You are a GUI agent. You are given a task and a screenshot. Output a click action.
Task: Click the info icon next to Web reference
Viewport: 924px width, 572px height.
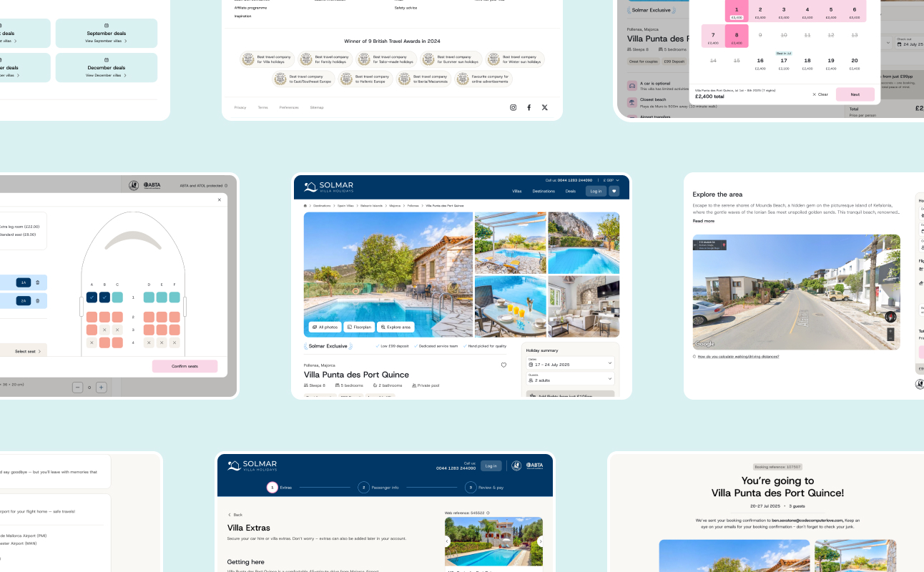point(488,513)
